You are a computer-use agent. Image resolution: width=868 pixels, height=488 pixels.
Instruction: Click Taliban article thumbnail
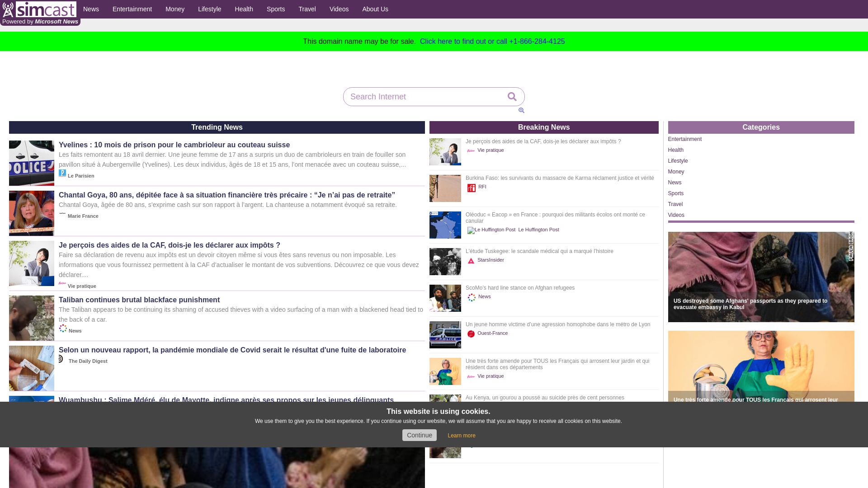32,318
